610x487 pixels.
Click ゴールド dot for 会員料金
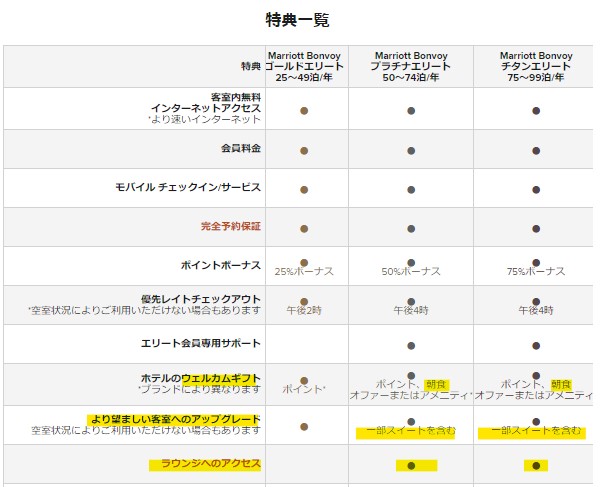pos(304,151)
